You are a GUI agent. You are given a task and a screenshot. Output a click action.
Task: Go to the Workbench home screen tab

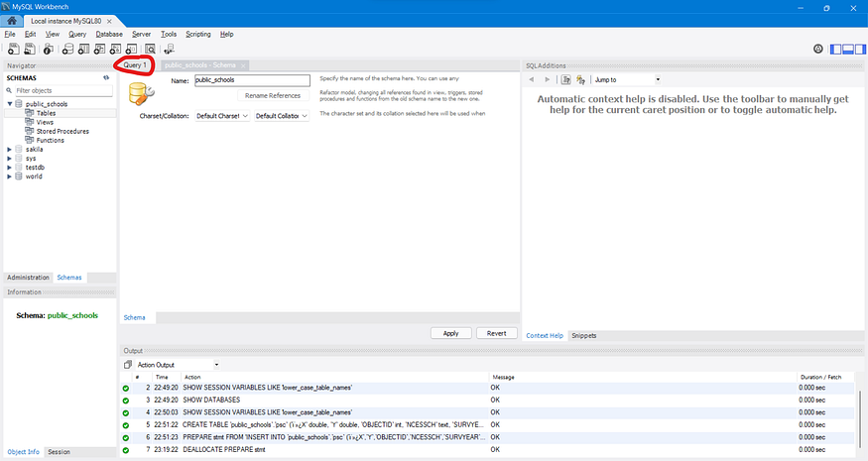[12, 21]
